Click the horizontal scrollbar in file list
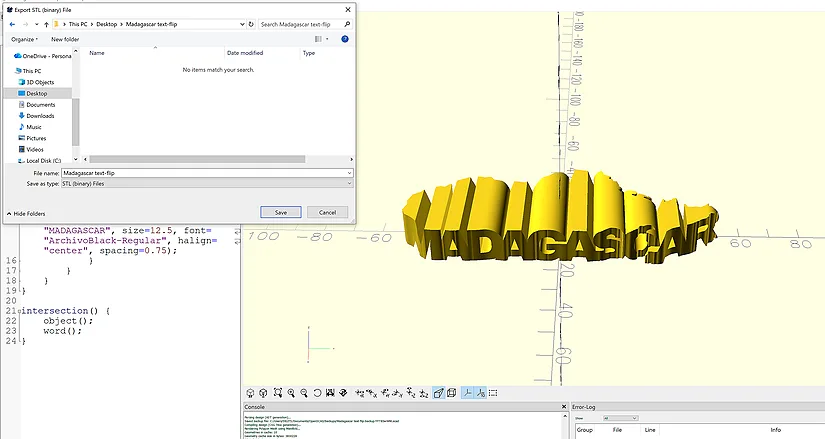This screenshot has height=439, width=825. pyautogui.click(x=197, y=159)
